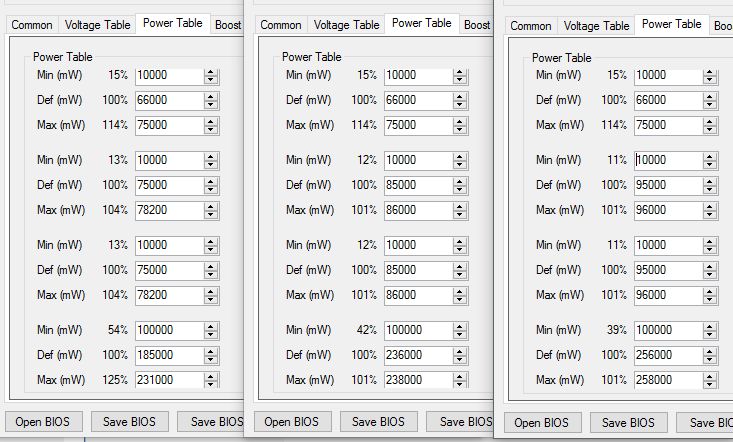Increase the 231000 value in left window
Screen dimensions: 733x442
pyautogui.click(x=211, y=377)
